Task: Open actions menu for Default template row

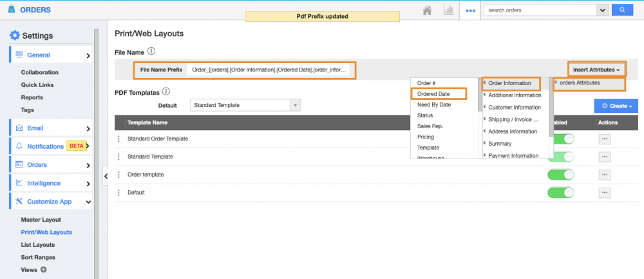Action: [605, 193]
